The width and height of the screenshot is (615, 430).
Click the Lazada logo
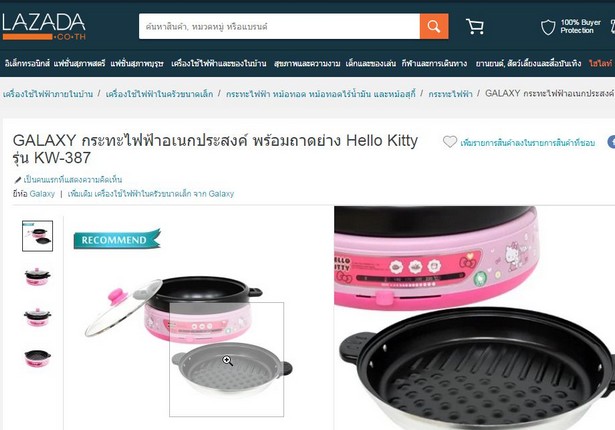44,26
